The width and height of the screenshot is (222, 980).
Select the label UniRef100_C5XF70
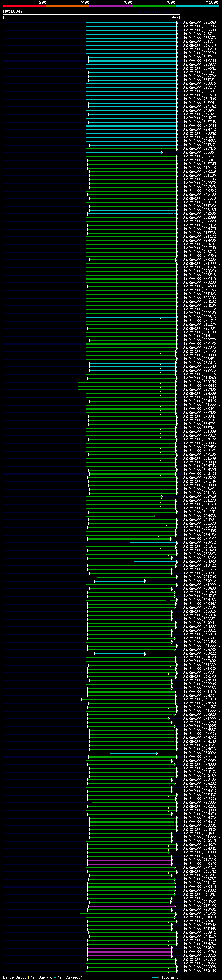(x=199, y=45)
